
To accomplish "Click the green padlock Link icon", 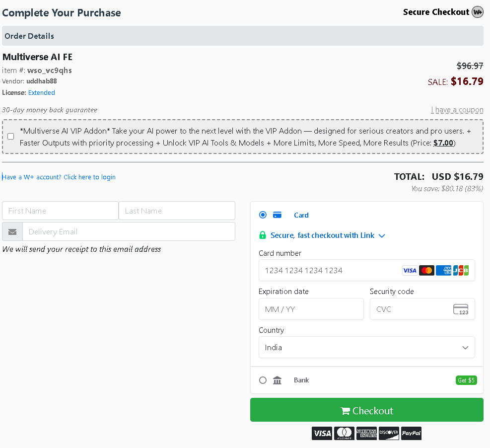I will click(x=263, y=235).
